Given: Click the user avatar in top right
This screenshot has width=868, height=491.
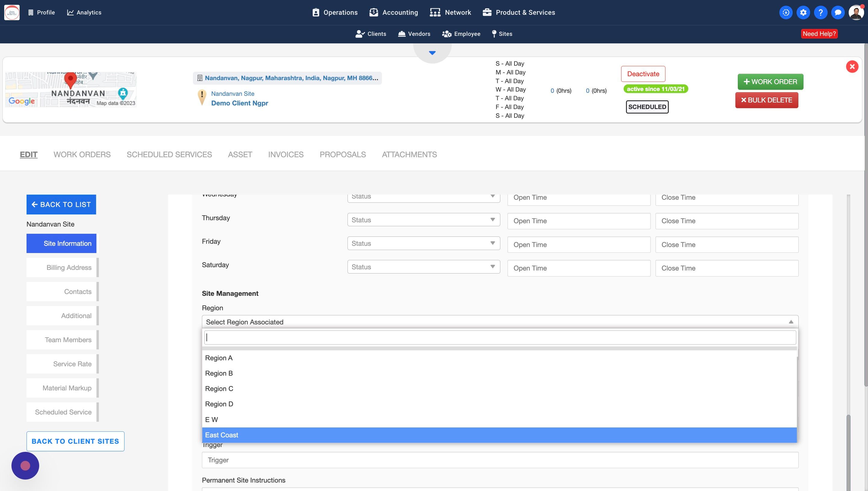Looking at the screenshot, I should [856, 12].
